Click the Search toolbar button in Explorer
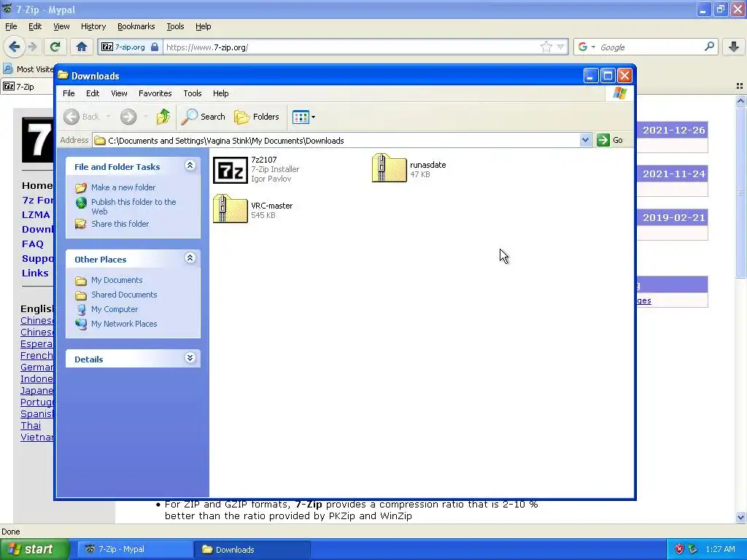Viewport: 747px width, 560px height. click(204, 117)
